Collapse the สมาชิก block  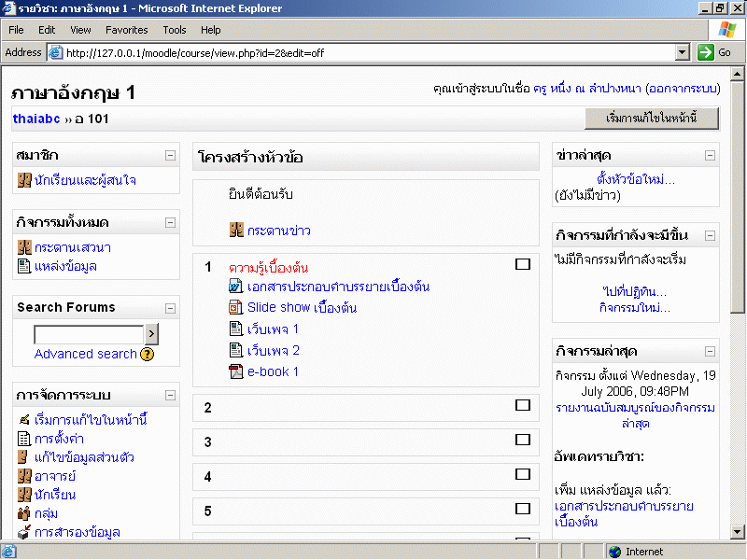170,156
